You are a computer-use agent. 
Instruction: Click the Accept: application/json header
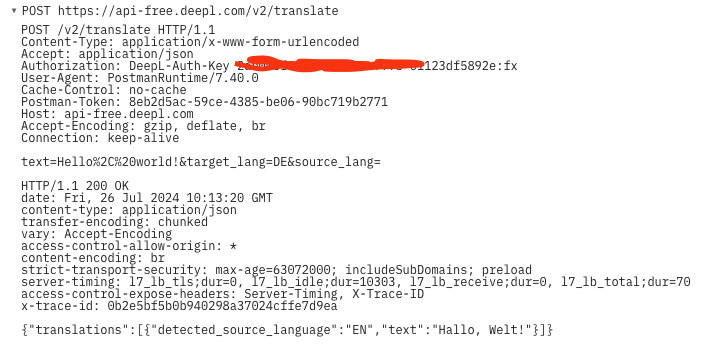pos(107,54)
